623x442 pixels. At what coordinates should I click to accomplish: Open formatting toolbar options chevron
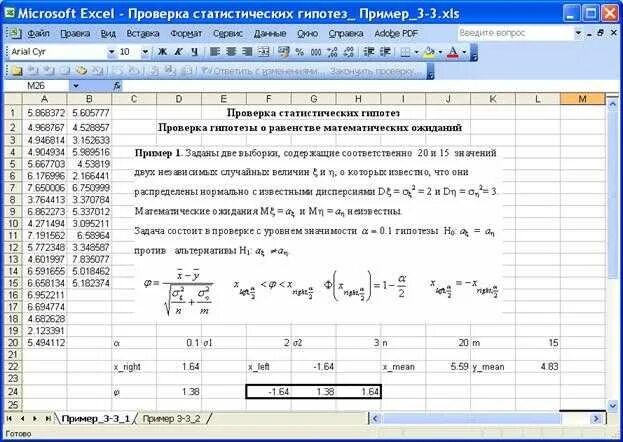click(474, 52)
